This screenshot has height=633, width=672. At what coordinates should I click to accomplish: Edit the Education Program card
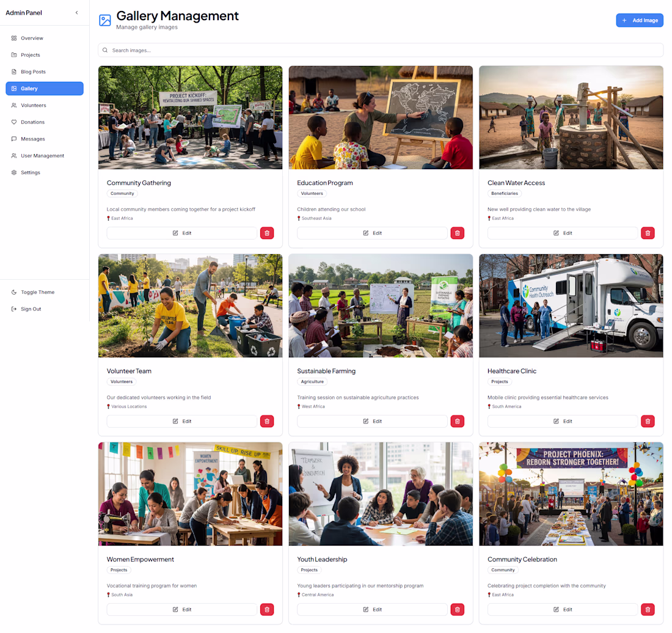(372, 233)
